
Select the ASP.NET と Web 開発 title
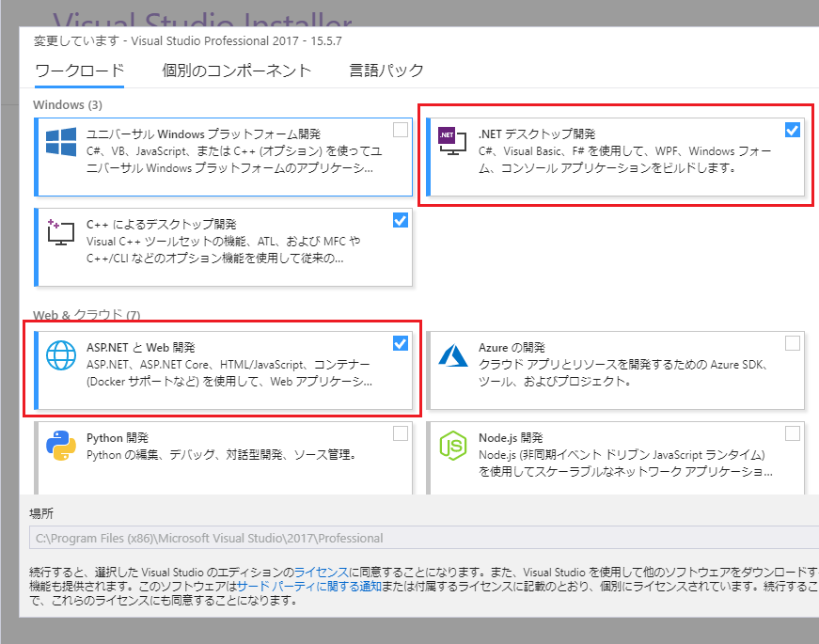coord(140,348)
